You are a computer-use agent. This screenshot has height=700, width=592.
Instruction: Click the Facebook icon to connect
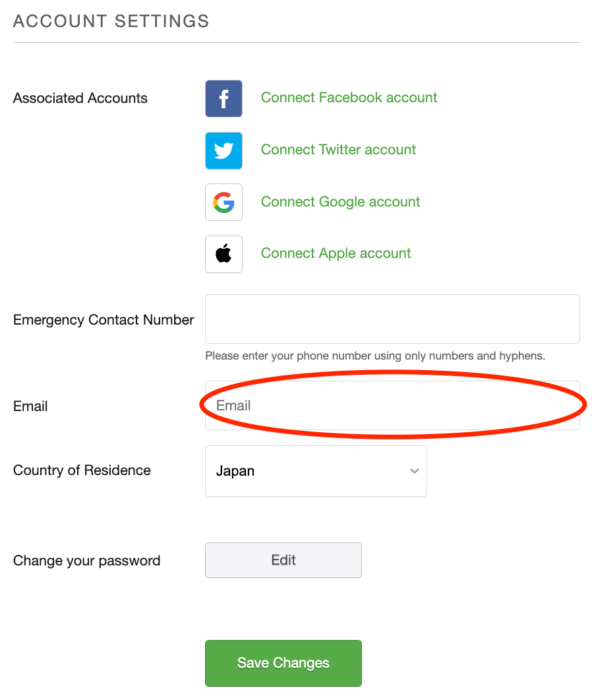tap(223, 98)
